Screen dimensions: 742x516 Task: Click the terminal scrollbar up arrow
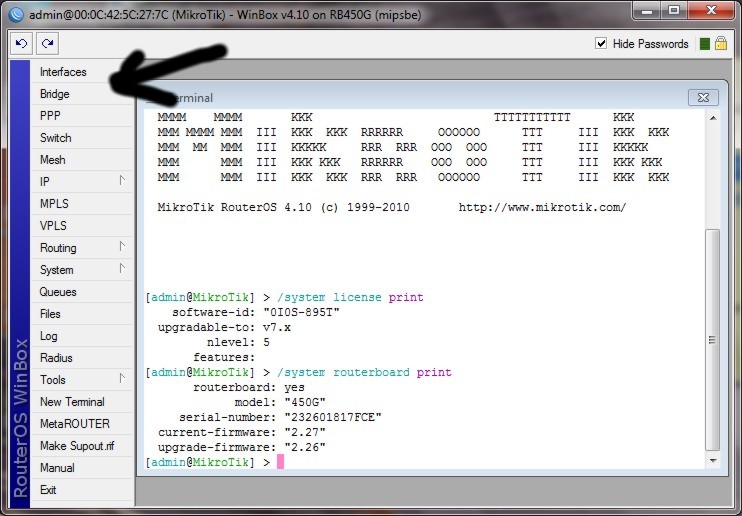(x=713, y=117)
